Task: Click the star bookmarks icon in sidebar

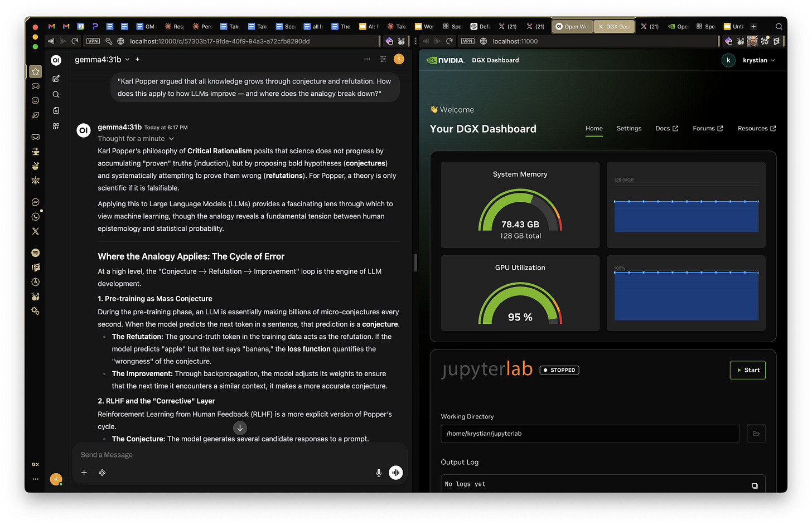Action: pyautogui.click(x=36, y=71)
